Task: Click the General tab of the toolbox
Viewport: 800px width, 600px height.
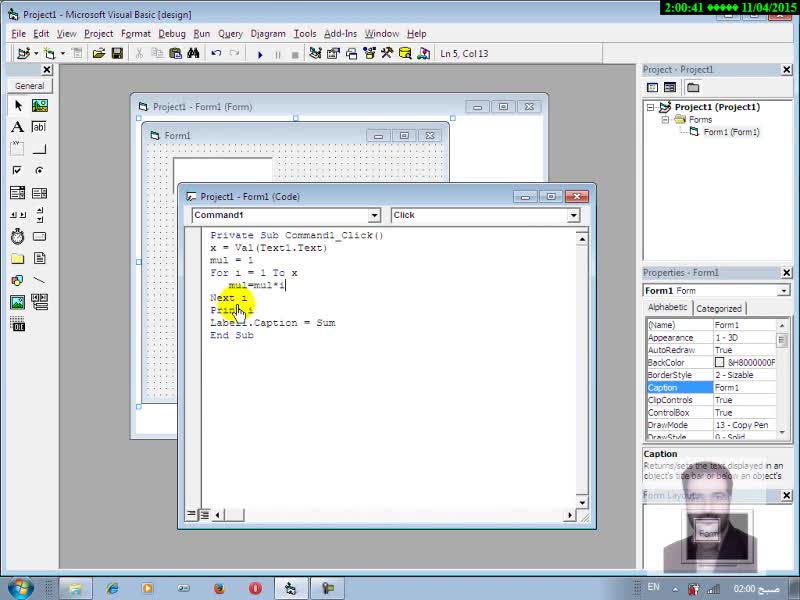Action: pos(30,86)
